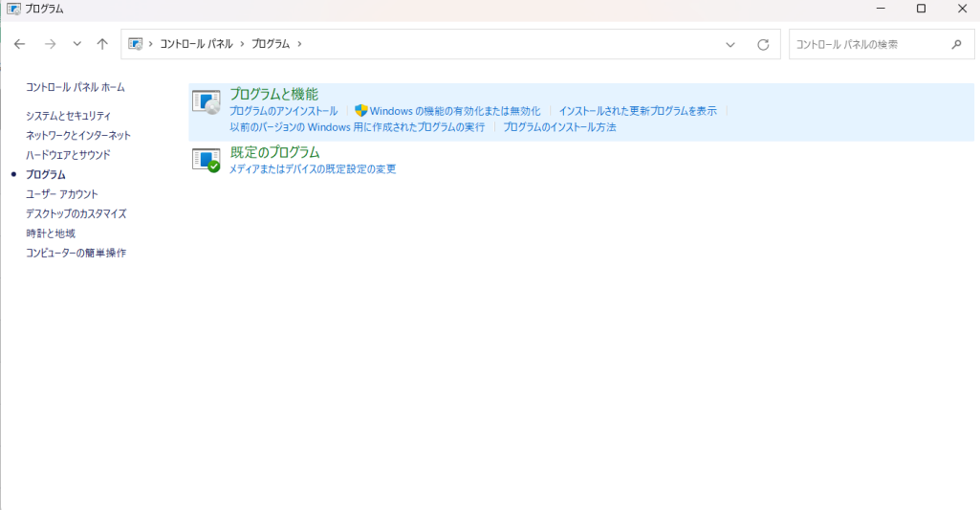Open the プログラムと機能 heading
This screenshot has width=980, height=510.
tap(273, 94)
